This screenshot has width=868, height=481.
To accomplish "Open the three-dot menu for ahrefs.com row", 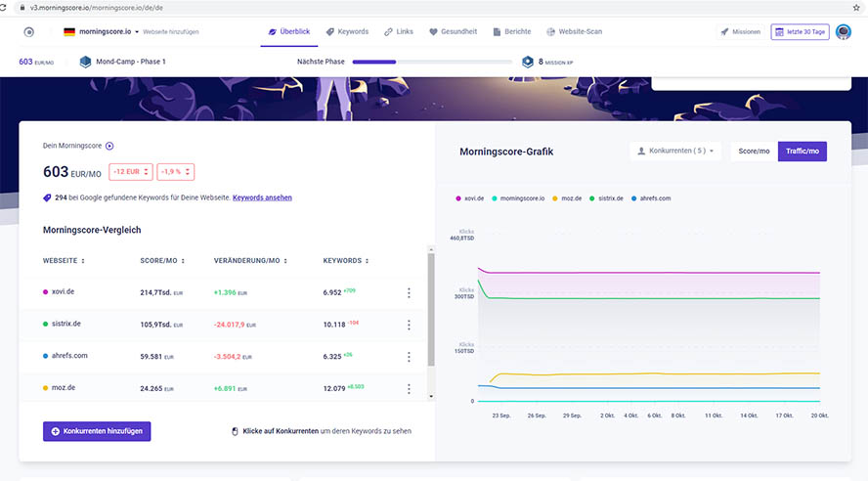I will pyautogui.click(x=410, y=357).
